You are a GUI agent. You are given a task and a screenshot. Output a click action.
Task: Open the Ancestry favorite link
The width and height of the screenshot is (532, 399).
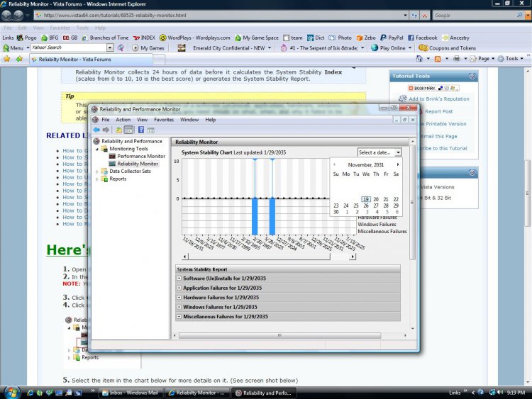[455, 38]
